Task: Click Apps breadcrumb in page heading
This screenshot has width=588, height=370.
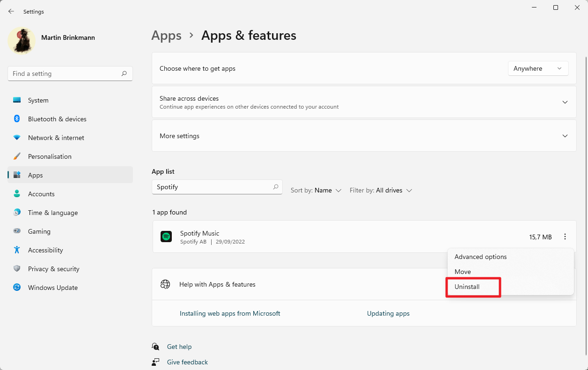Action: tap(166, 36)
